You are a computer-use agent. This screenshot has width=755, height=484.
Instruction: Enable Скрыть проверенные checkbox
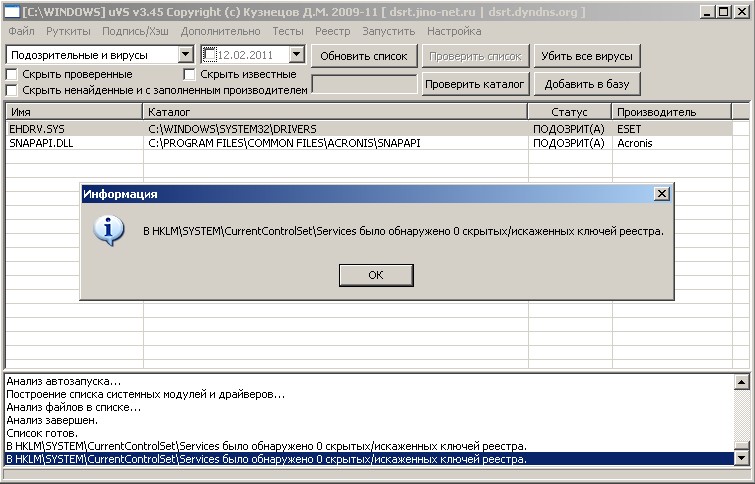[x=12, y=75]
